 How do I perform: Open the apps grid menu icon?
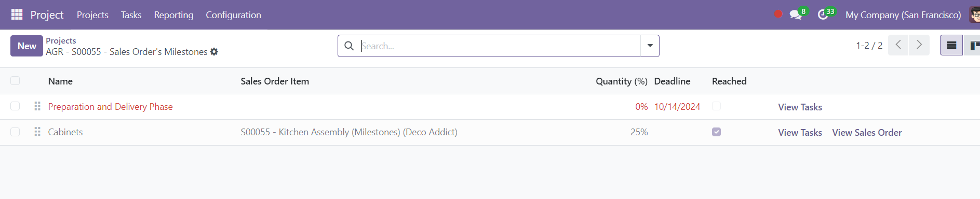[17, 15]
